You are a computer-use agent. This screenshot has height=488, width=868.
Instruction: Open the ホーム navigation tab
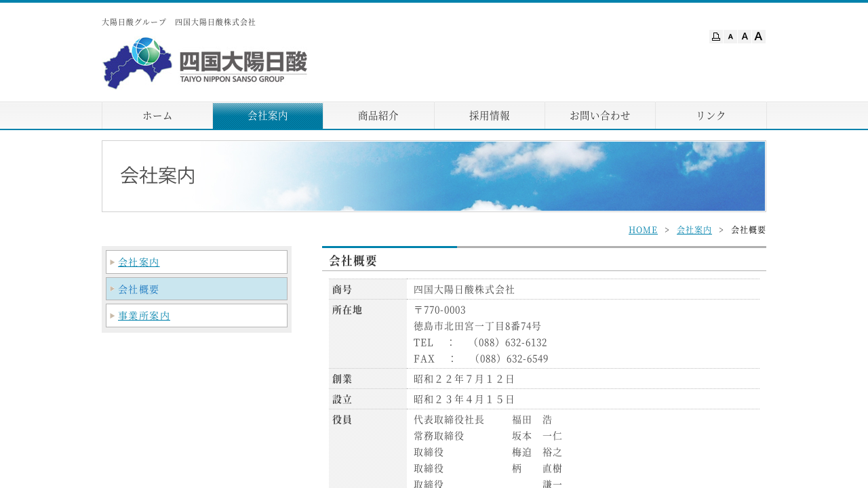[x=157, y=116]
